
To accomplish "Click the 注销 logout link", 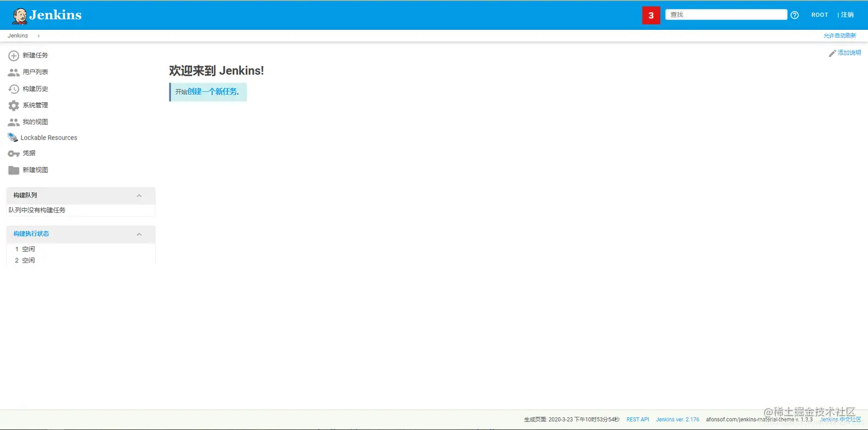I will (x=847, y=15).
